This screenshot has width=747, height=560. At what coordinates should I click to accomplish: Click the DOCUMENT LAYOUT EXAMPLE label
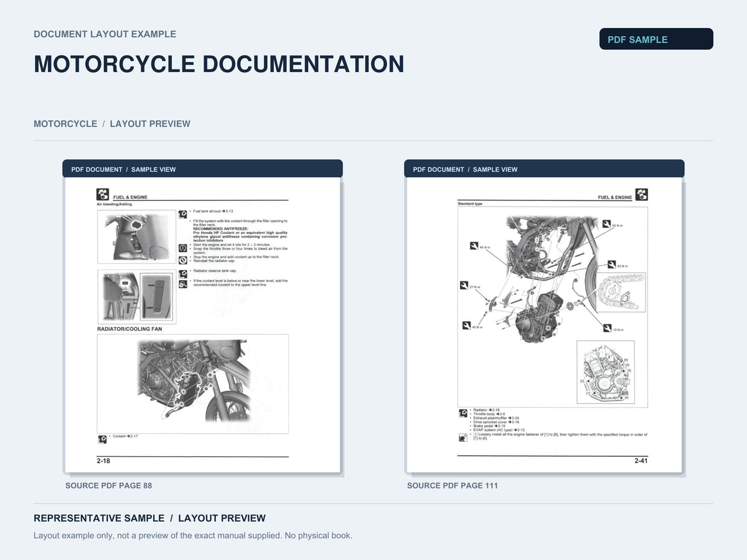(x=105, y=34)
